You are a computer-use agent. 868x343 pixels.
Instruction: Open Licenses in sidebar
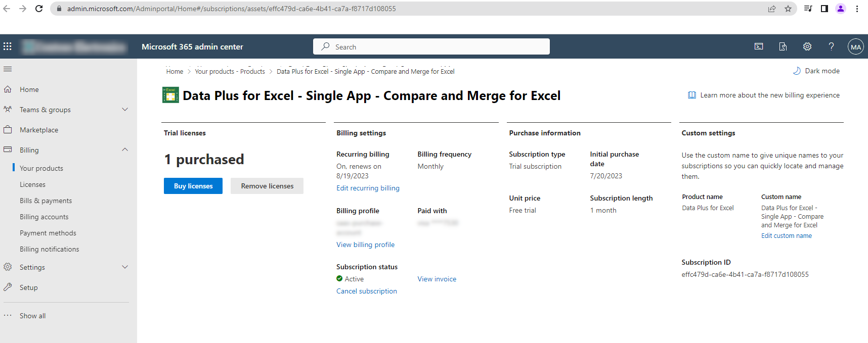32,184
